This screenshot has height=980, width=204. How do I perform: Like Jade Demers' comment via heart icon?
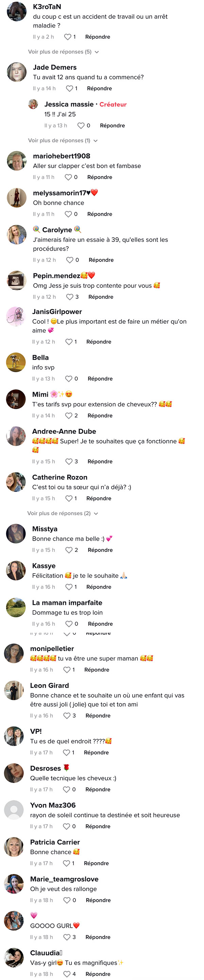click(x=69, y=88)
